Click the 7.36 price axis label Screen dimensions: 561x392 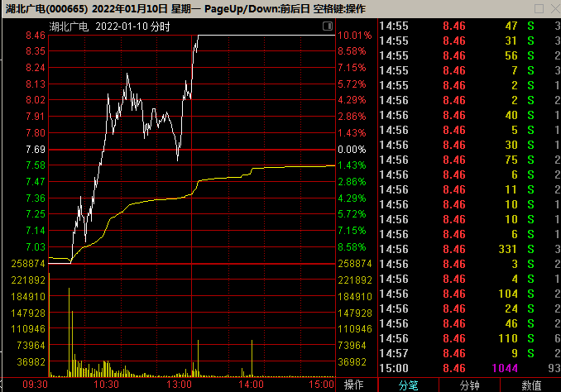[36, 198]
